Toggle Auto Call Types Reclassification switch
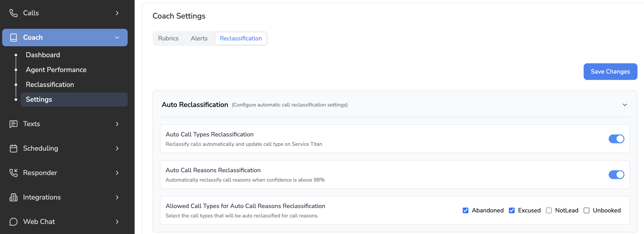 tap(616, 139)
